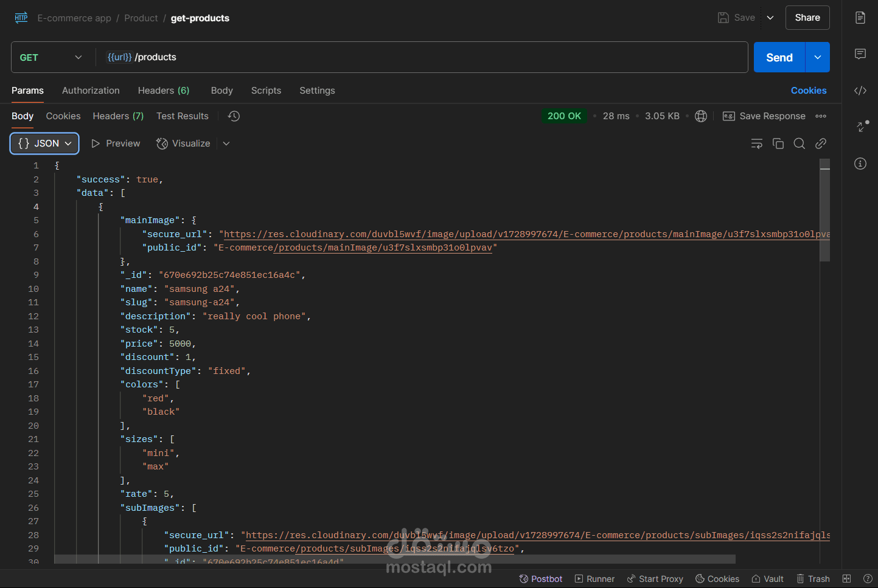878x588 pixels.
Task: Open the Scripts tab
Action: (266, 91)
